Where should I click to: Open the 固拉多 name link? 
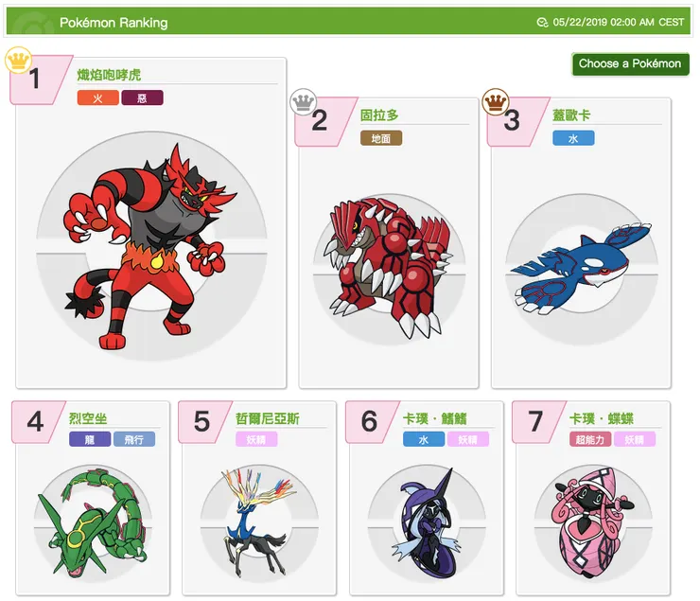point(379,115)
